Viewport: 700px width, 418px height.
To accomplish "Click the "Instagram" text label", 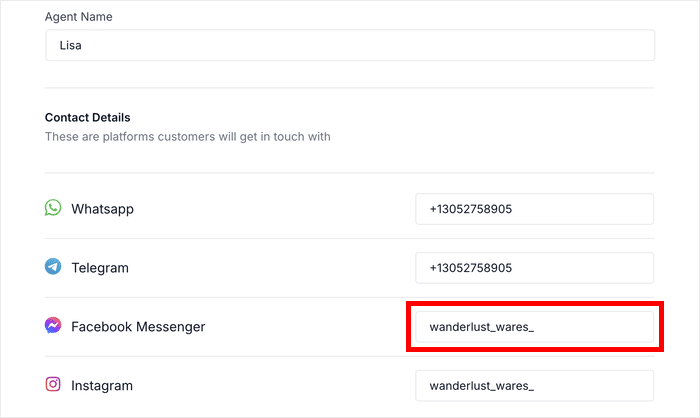I will point(102,386).
